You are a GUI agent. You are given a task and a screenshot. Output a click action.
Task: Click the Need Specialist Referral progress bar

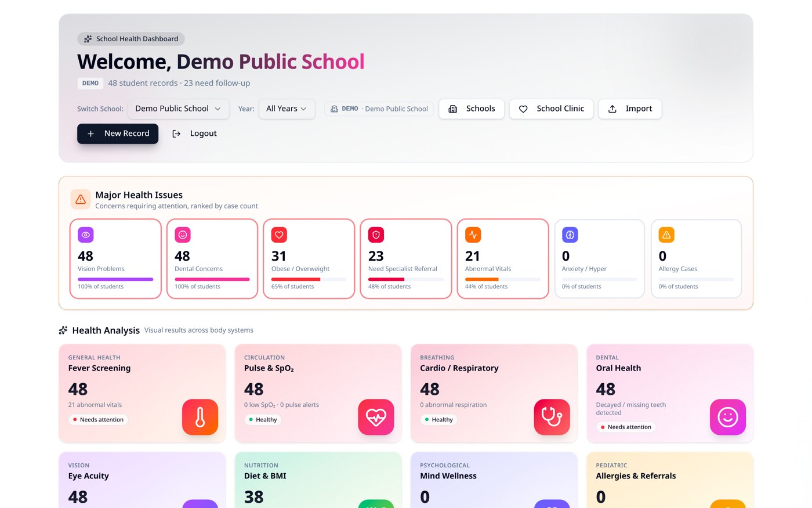coord(406,279)
